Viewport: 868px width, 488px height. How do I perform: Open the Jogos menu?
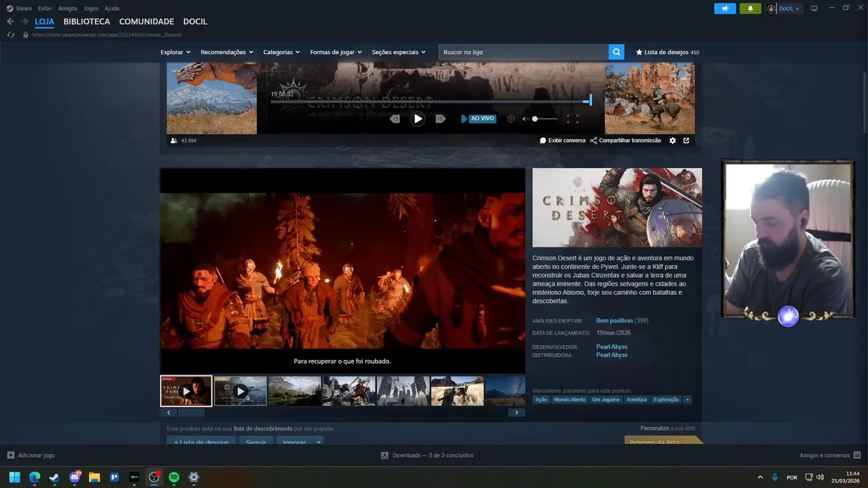pyautogui.click(x=91, y=9)
